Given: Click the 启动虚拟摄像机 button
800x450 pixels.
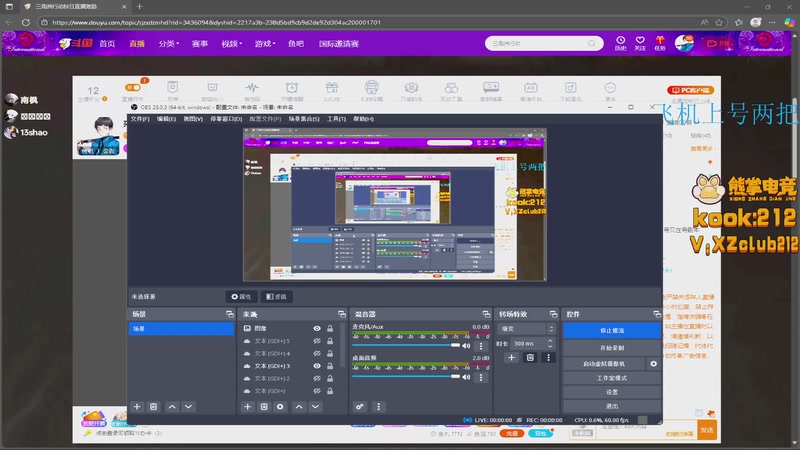Looking at the screenshot, I should point(604,364).
